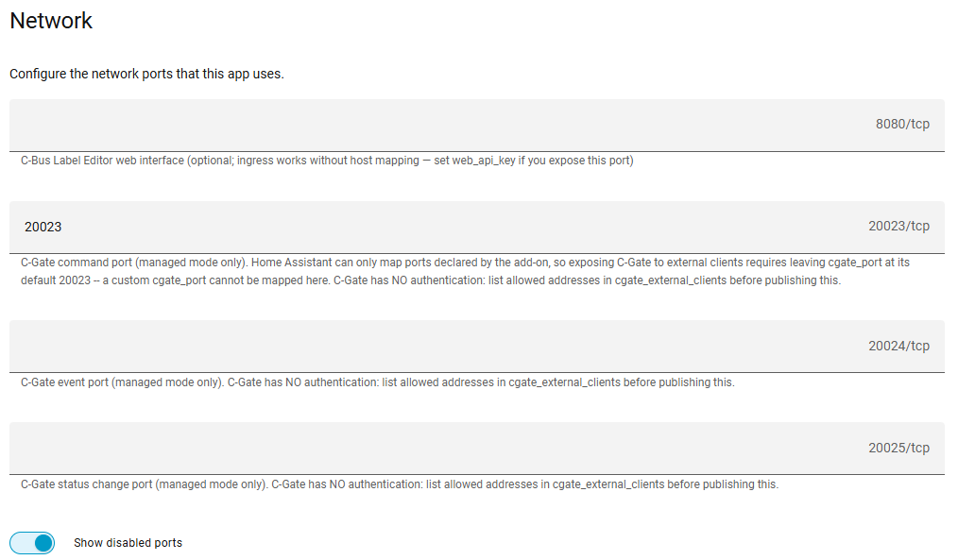Image resolution: width=958 pixels, height=560 pixels.
Task: Disable the Show disabled ports switch
Action: [32, 543]
